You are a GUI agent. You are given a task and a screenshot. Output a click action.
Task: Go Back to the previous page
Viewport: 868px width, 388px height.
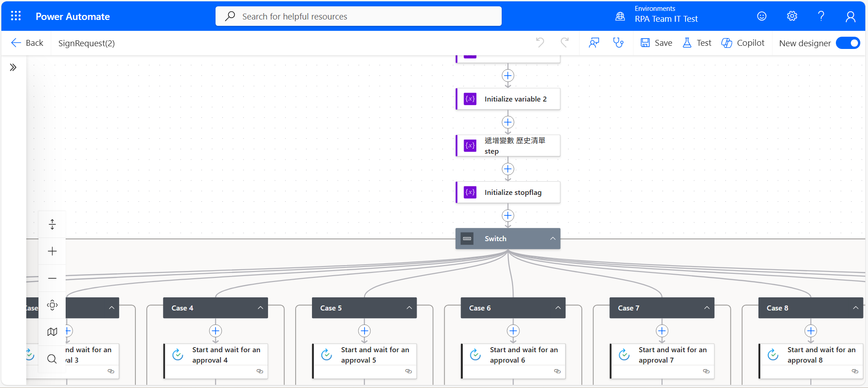[x=27, y=43]
